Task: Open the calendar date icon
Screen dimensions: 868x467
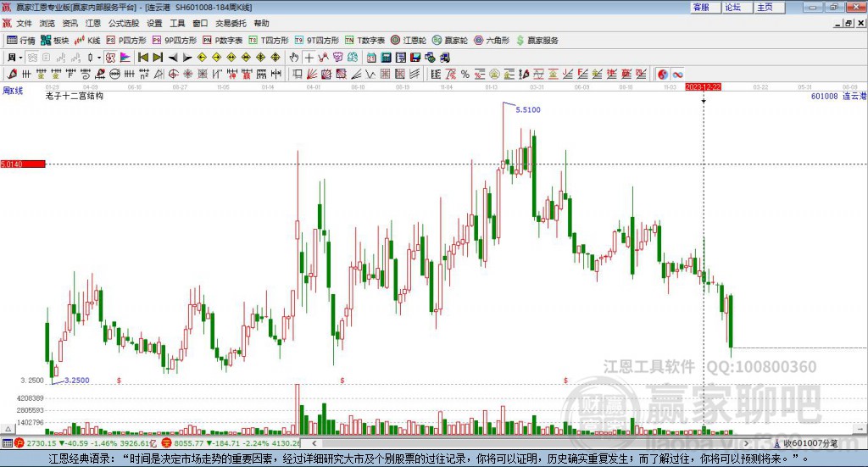Action: coord(371,58)
